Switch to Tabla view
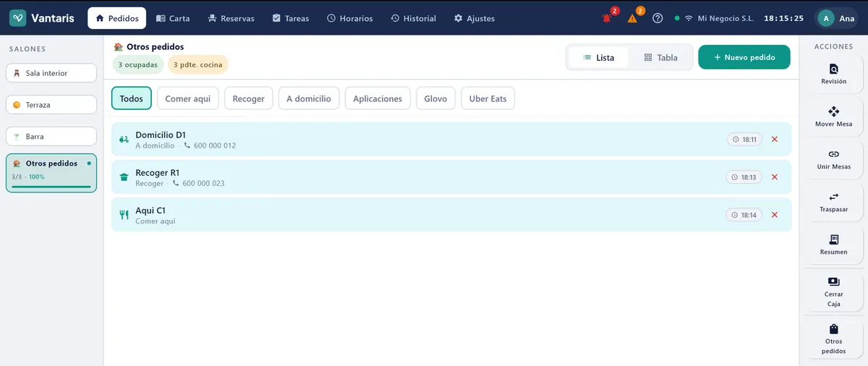The width and height of the screenshot is (868, 366). pyautogui.click(x=660, y=57)
